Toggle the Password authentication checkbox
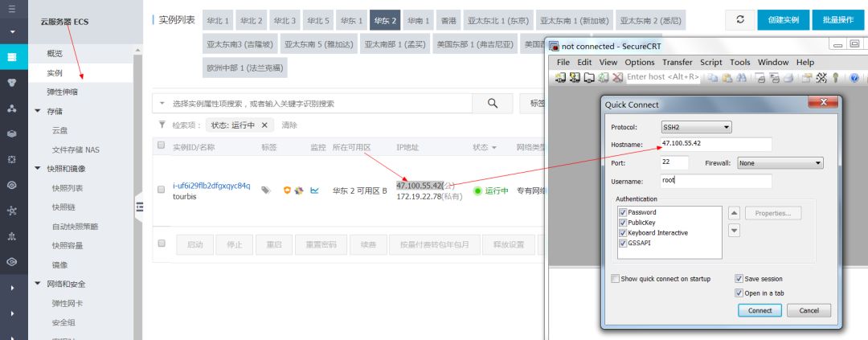 624,212
